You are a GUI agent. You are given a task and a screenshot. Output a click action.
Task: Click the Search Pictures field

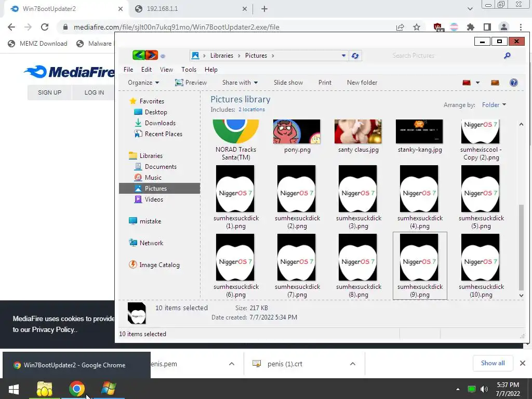tap(446, 56)
